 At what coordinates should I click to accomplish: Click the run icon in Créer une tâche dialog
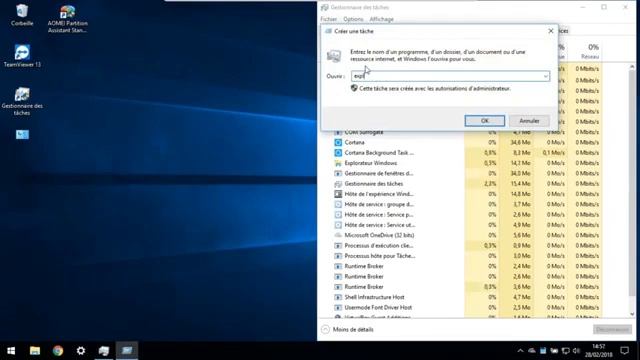[334, 56]
